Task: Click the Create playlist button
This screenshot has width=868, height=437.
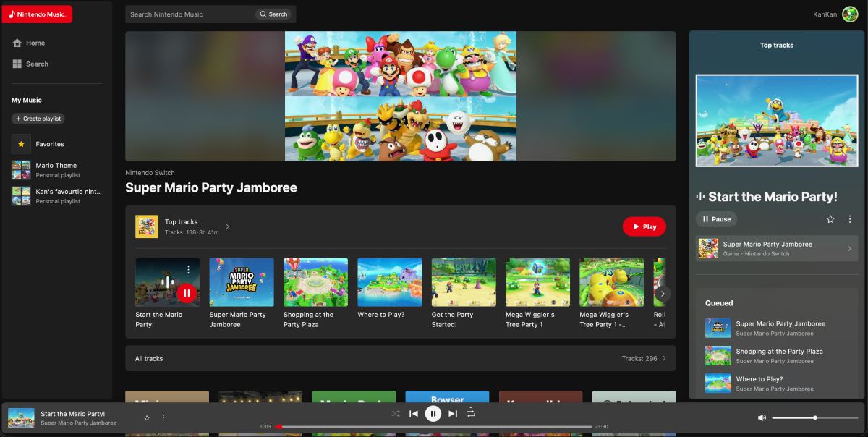Action: [38, 119]
